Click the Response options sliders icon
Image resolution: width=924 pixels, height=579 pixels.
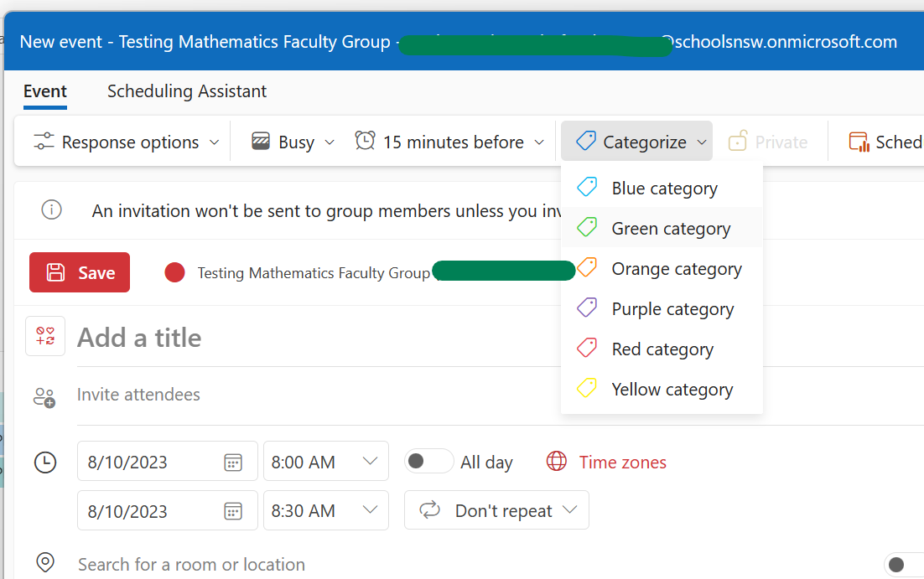[44, 142]
